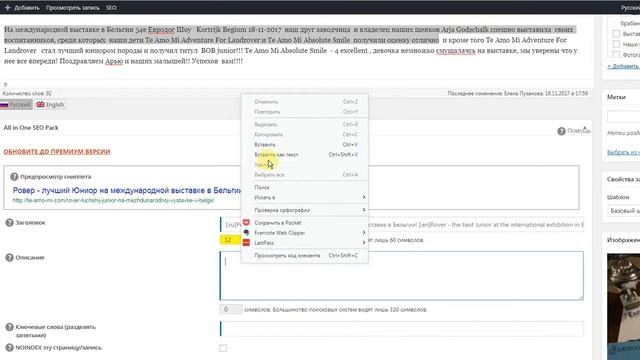Click the yellow 12 character counter

tap(229, 240)
